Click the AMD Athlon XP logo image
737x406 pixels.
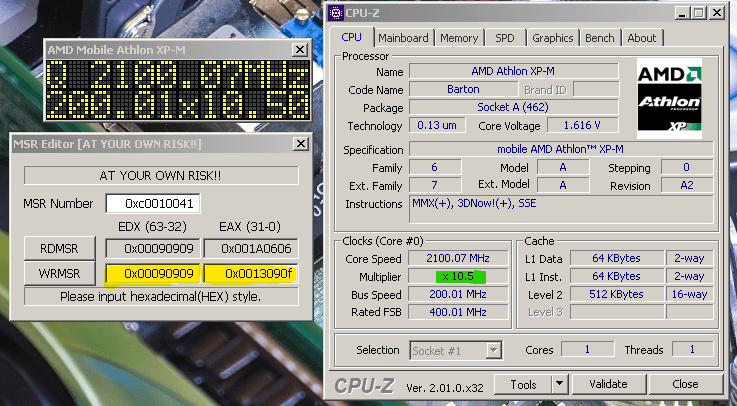click(669, 99)
